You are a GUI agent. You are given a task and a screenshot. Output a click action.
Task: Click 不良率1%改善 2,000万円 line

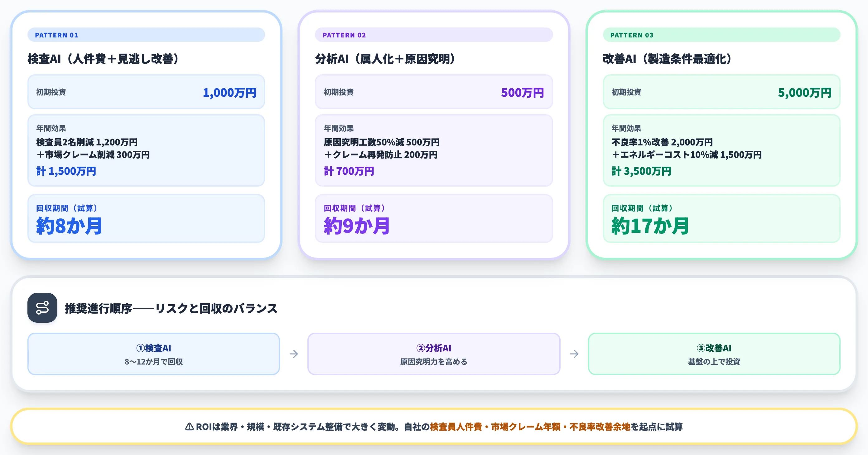pos(662,142)
